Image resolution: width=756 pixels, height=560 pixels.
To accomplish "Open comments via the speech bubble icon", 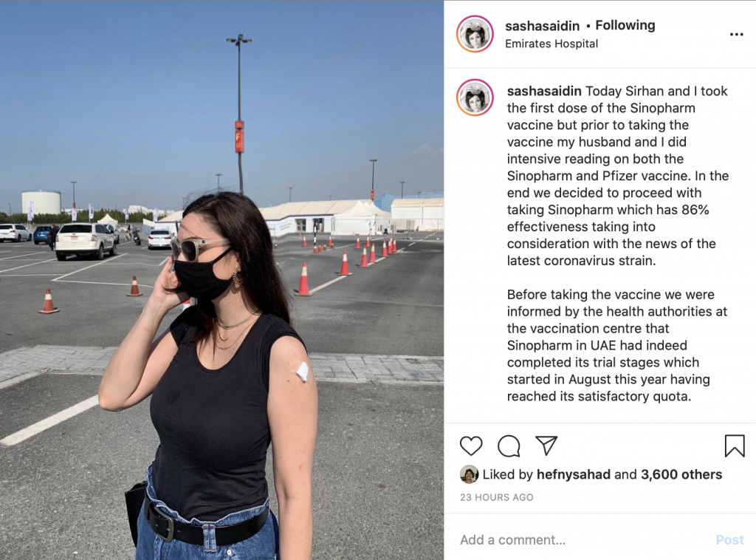I will pos(509,445).
